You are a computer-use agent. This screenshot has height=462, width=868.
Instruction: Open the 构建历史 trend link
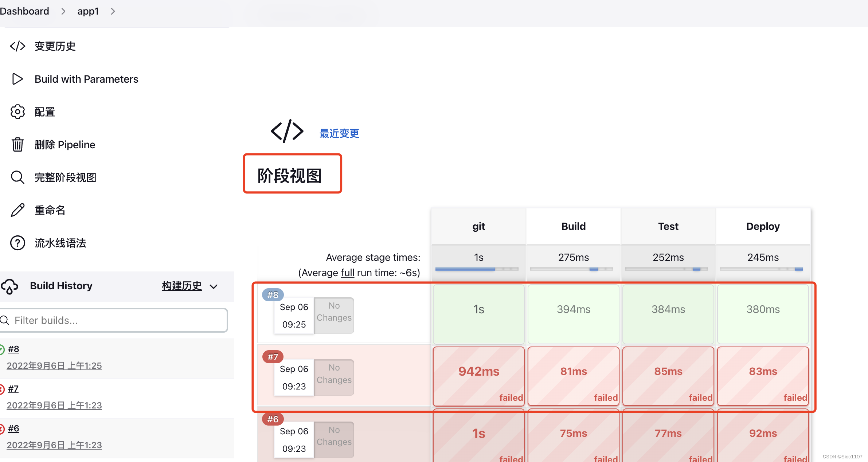point(181,286)
